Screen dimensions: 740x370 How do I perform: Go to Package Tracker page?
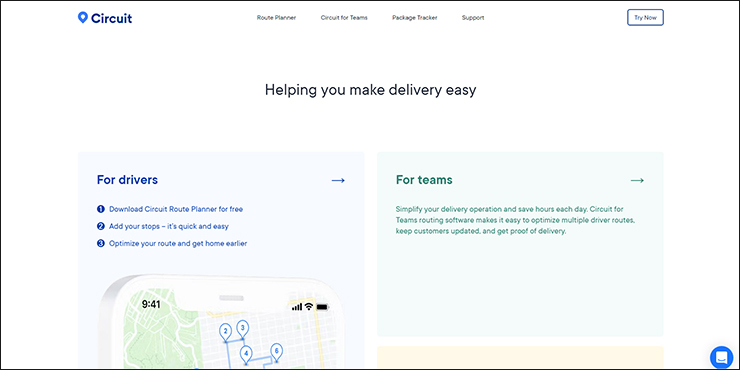414,18
